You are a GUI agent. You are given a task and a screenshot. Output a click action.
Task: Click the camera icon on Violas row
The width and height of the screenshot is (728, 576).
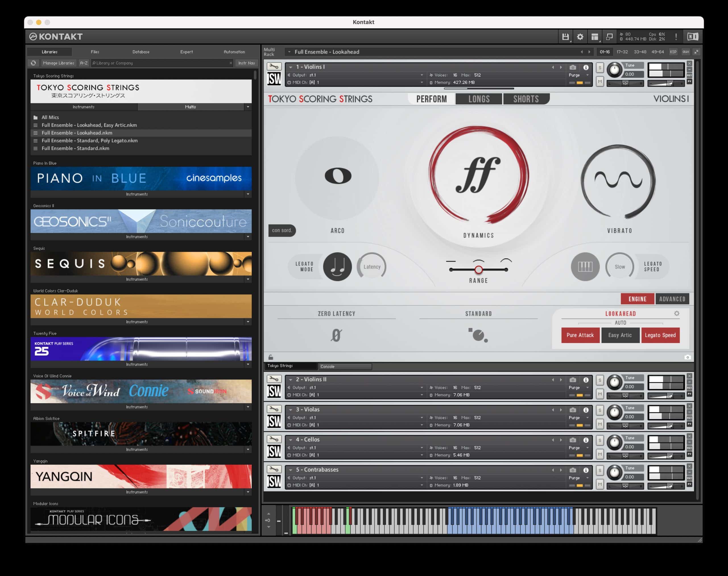[572, 410]
